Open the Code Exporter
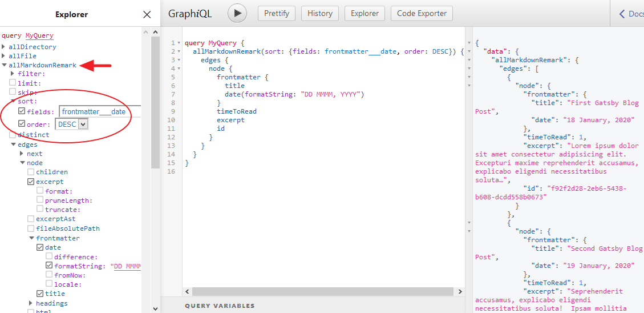Screen dimensions: 644x313 422,14
